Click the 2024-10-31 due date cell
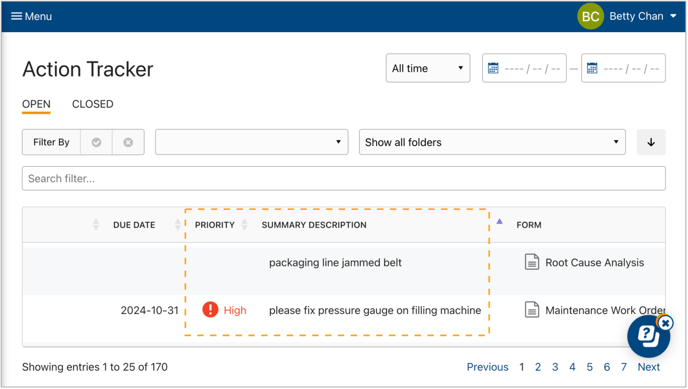 pos(150,310)
